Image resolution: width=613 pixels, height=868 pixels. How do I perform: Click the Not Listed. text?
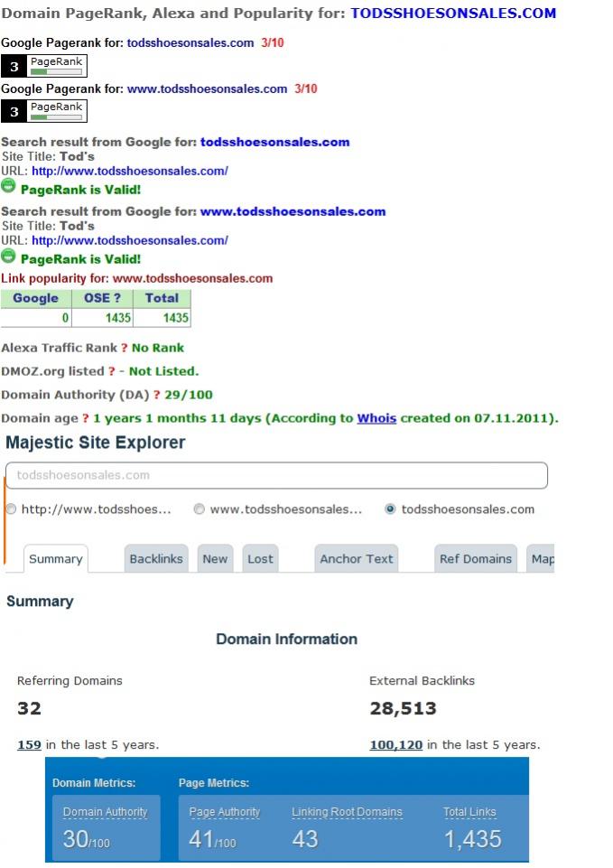click(163, 371)
